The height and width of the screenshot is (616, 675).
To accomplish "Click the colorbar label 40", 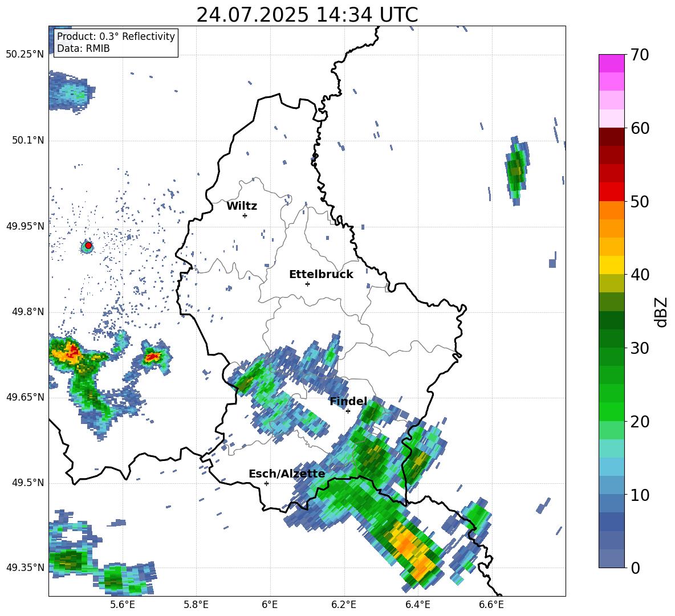I will click(640, 275).
